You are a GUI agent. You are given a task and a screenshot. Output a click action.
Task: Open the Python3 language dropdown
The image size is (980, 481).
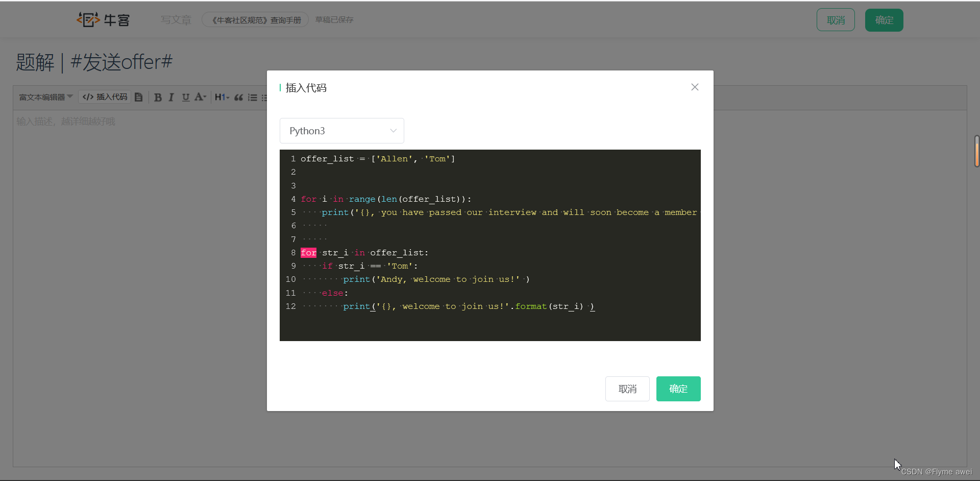[342, 131]
